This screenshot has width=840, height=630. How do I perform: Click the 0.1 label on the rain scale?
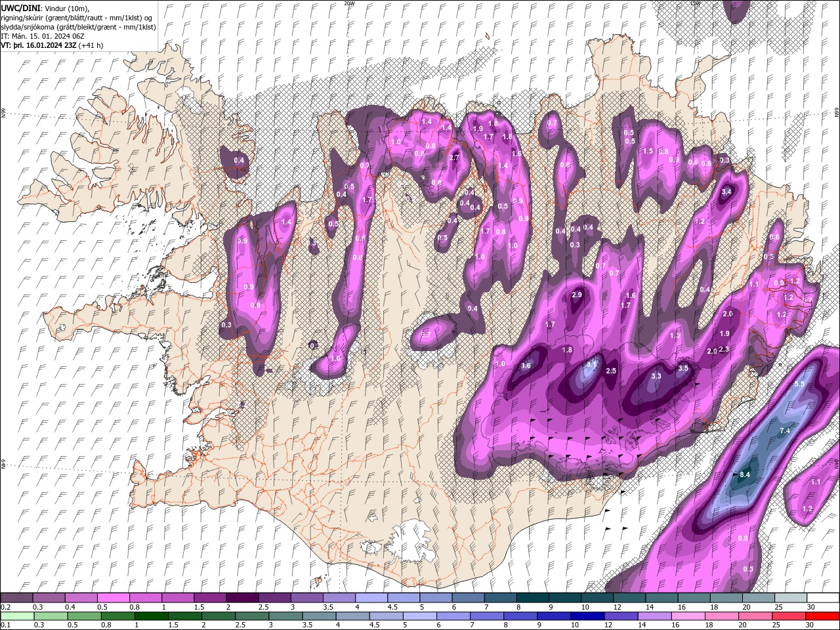tap(5, 625)
